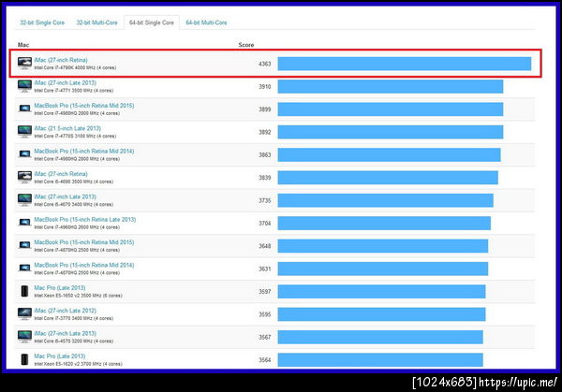Click the score value 3648
Screen dimensions: 562x392
click(x=265, y=246)
